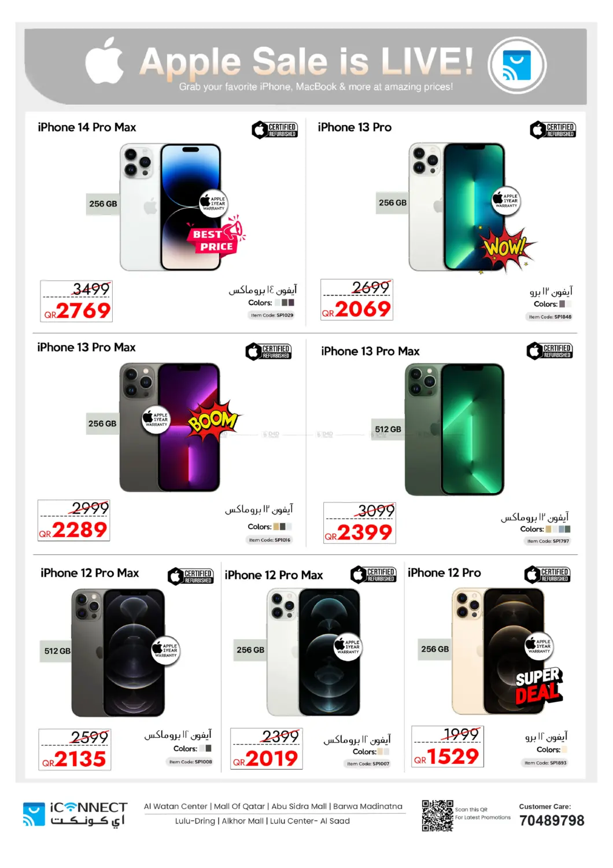Select the iPhone 14 Pro Max product image
The height and width of the screenshot is (868, 613).
[171, 207]
